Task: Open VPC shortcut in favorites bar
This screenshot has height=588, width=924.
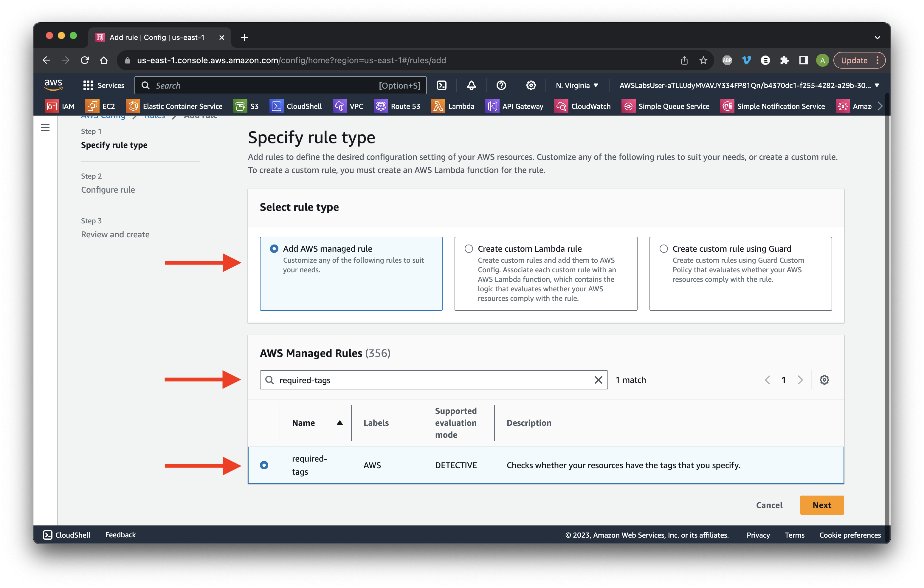Action: click(348, 106)
